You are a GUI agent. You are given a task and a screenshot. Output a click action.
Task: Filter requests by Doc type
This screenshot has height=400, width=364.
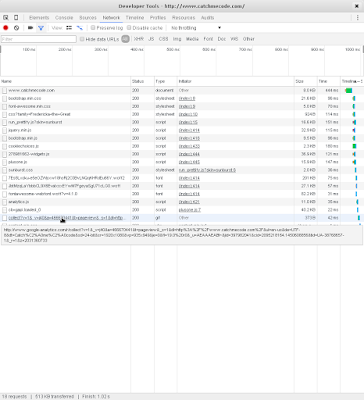(x=222, y=39)
